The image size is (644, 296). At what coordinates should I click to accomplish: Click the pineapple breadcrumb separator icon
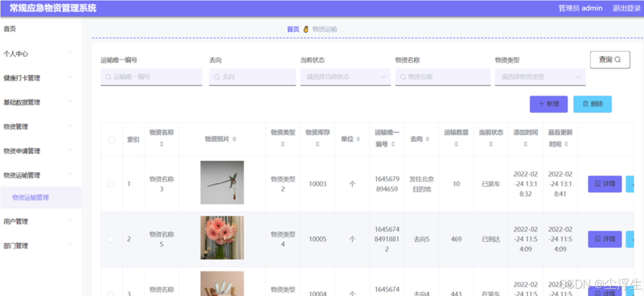[x=306, y=29]
